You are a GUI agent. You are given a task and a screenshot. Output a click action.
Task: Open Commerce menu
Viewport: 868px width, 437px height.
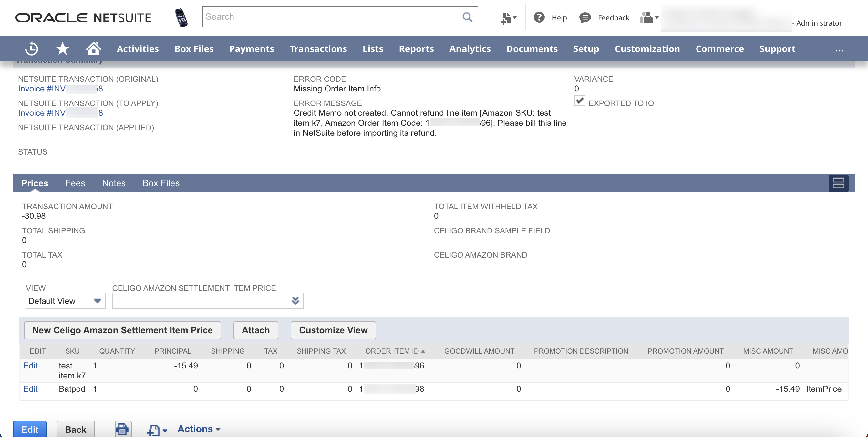[719, 49]
